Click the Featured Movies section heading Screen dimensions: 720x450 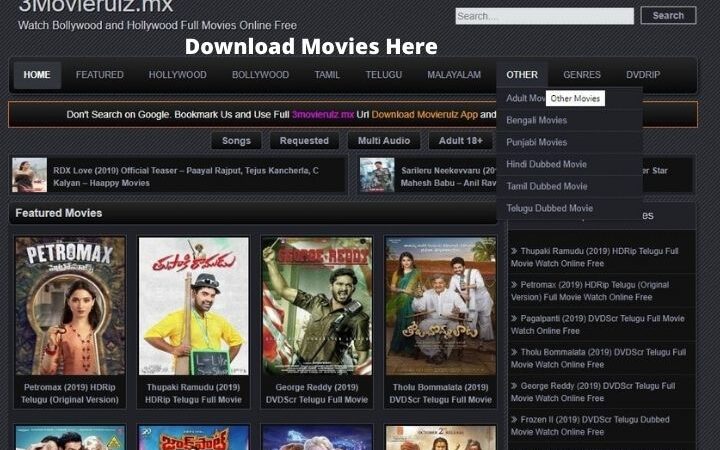click(59, 213)
